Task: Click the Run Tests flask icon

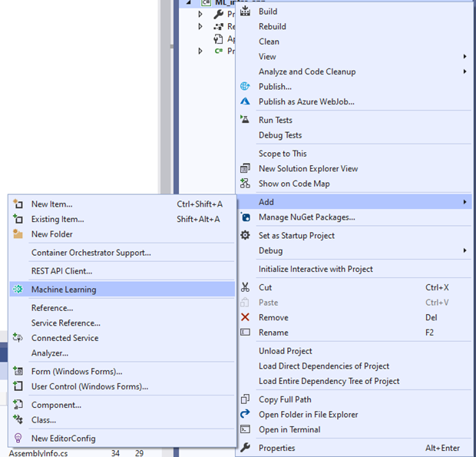Action: click(245, 120)
